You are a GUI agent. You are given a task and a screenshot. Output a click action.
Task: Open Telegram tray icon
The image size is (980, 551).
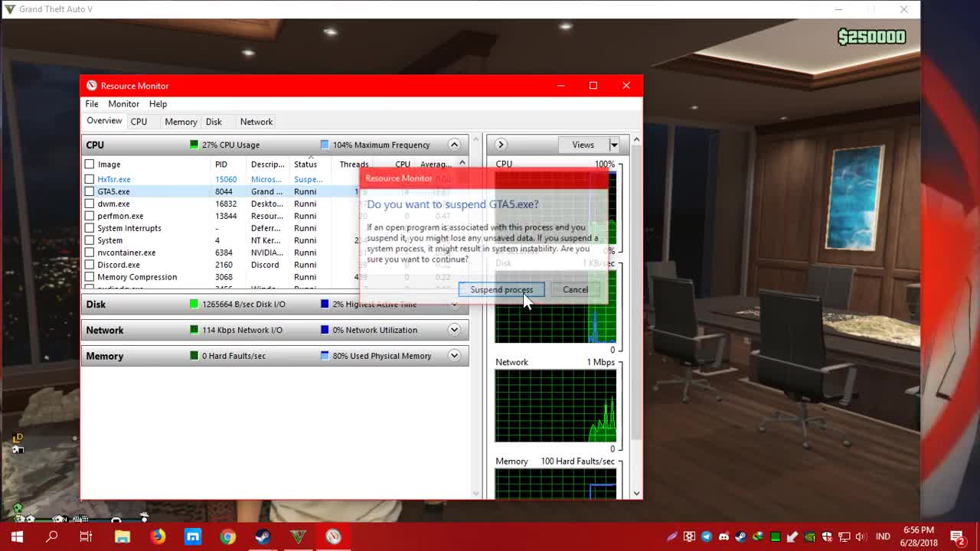pyautogui.click(x=706, y=536)
